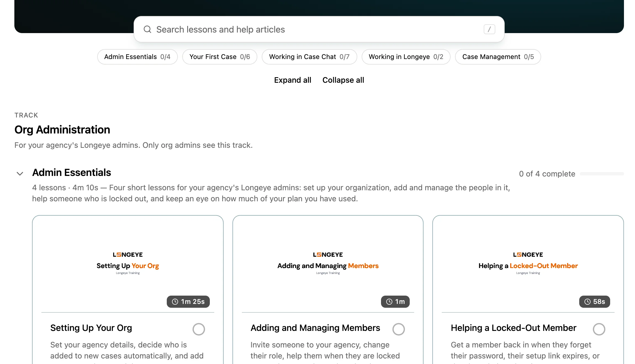
Task: Open Adding and Managing Members video thumbnail
Action: click(328, 264)
